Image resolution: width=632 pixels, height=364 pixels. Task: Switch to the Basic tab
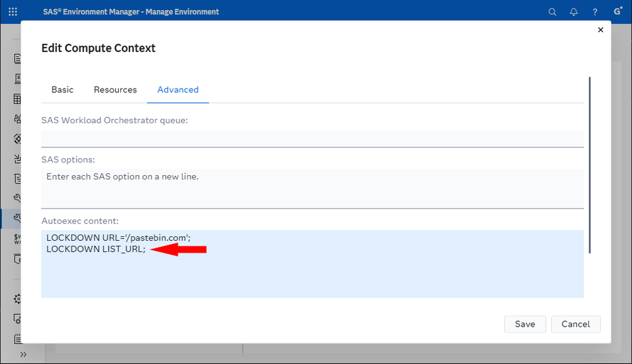63,90
